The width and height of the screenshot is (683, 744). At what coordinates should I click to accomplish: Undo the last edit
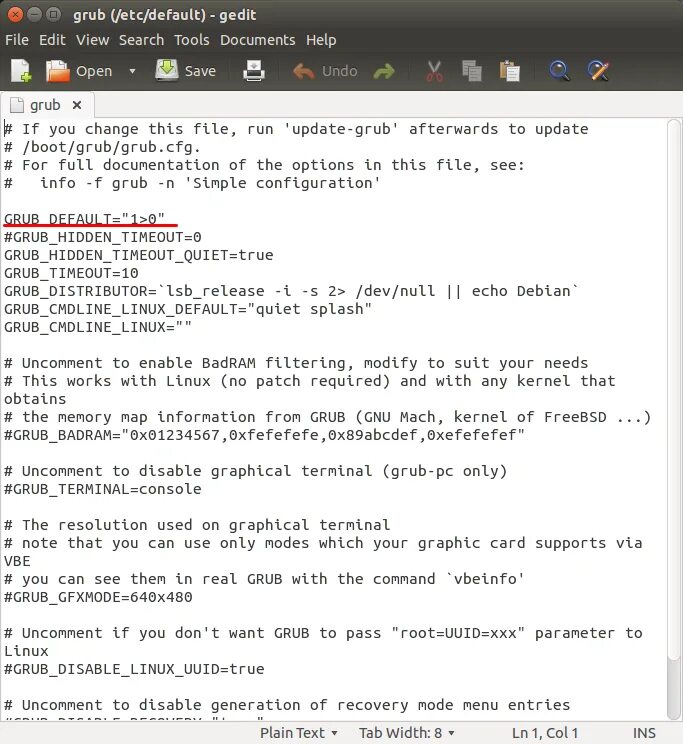[x=325, y=71]
